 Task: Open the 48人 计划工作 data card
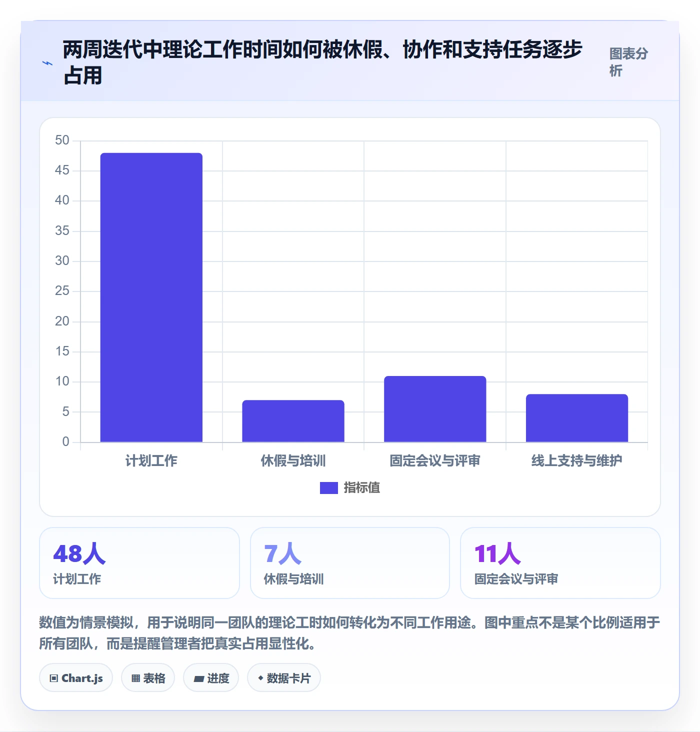coord(139,563)
